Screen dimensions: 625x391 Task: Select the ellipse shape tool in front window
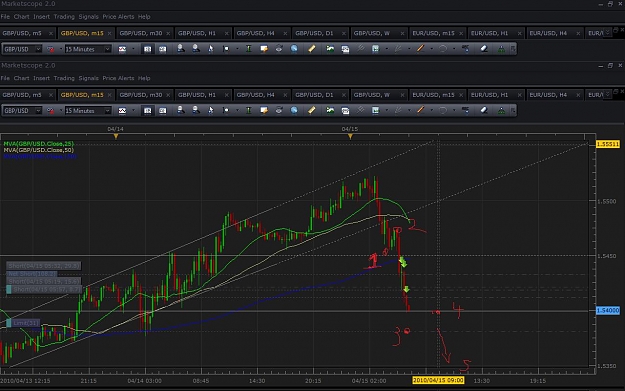coord(442,110)
